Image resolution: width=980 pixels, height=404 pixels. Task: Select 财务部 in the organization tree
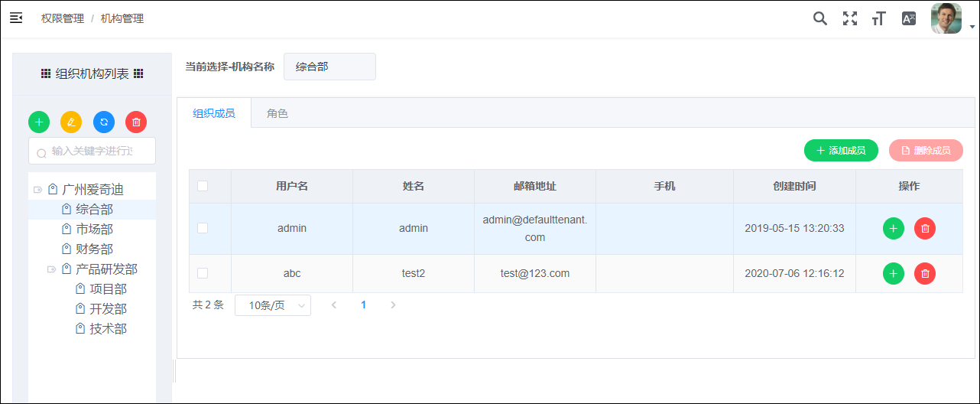pyautogui.click(x=94, y=249)
